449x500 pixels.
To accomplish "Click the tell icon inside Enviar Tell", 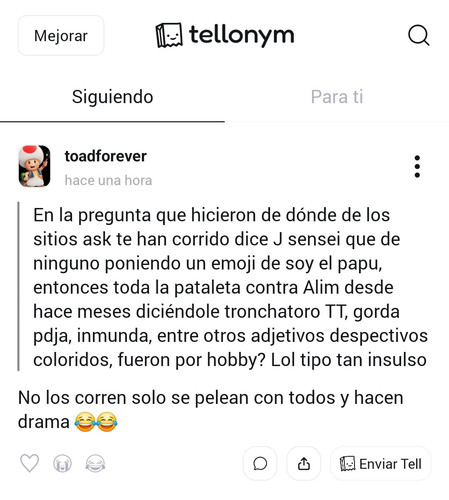I will tap(348, 464).
